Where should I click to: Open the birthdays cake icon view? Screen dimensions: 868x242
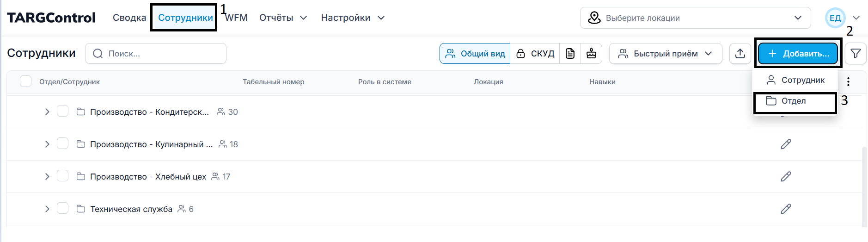coord(591,54)
